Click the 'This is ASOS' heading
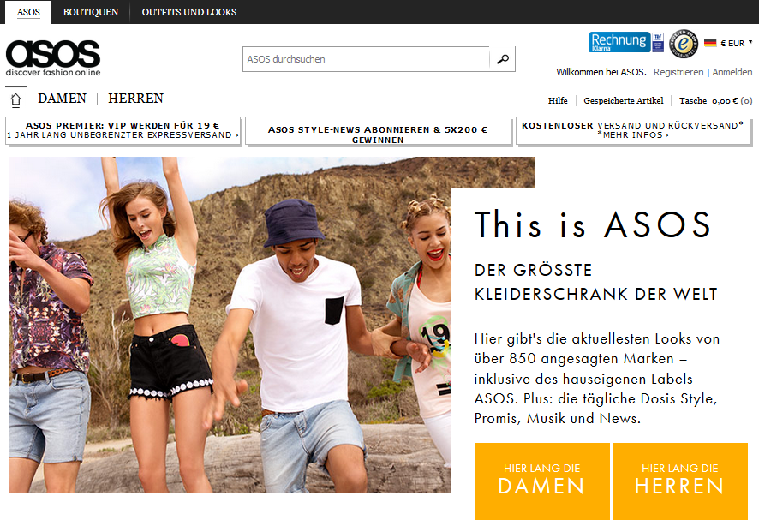 point(593,224)
